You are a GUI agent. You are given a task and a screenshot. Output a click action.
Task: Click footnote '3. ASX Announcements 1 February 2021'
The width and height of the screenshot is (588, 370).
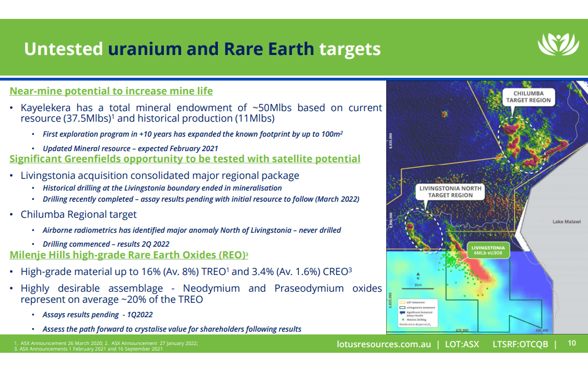pyautogui.click(x=88, y=349)
